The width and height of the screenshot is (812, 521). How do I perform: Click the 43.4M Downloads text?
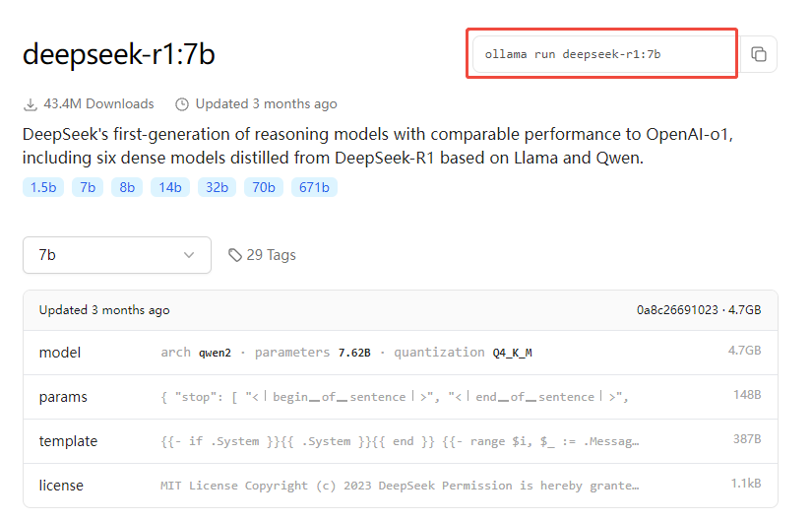[98, 103]
